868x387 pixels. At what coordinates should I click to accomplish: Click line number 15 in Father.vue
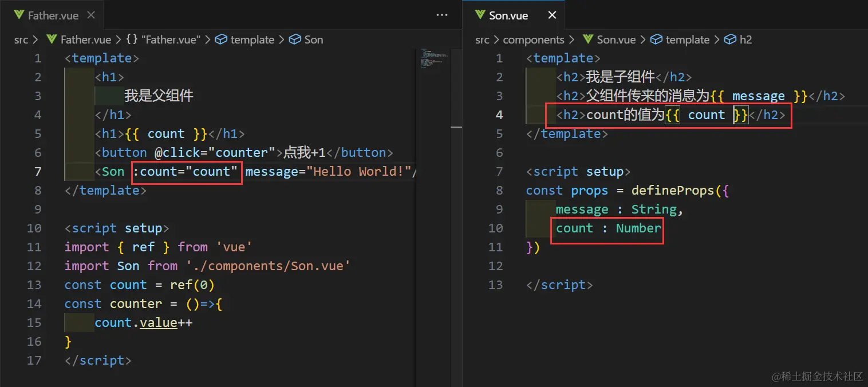pos(34,322)
